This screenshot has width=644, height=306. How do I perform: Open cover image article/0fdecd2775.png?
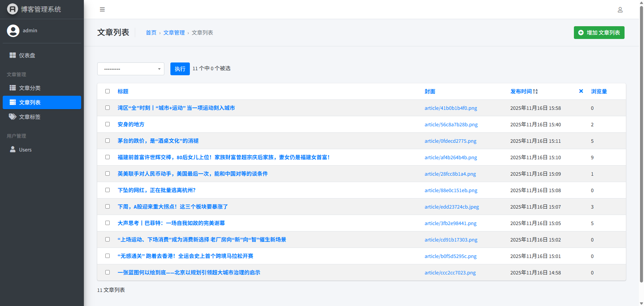point(450,141)
